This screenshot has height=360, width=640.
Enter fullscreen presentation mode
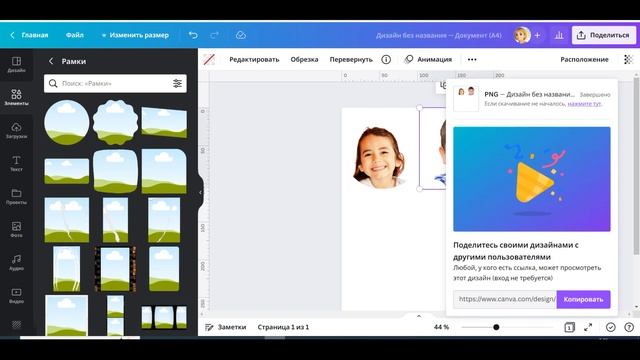[x=588, y=327]
